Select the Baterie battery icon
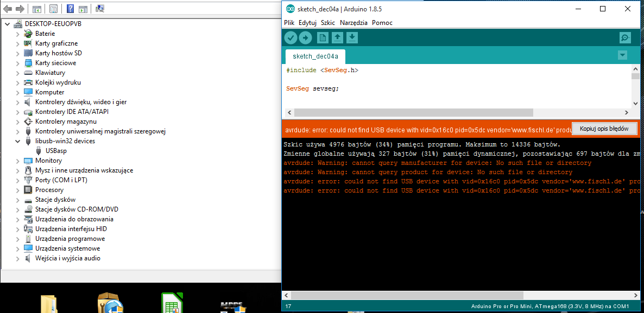644x313 pixels. pos(28,34)
